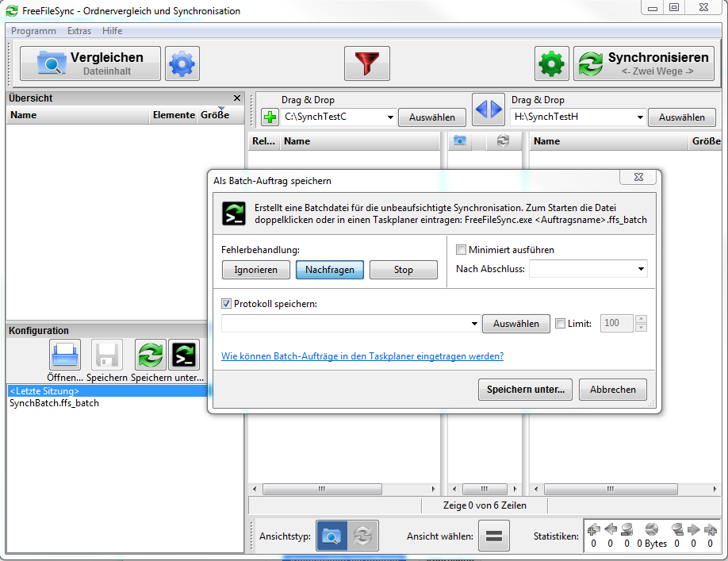Click Abbrechen to cancel dialog
The height and width of the screenshot is (561, 728).
(613, 390)
